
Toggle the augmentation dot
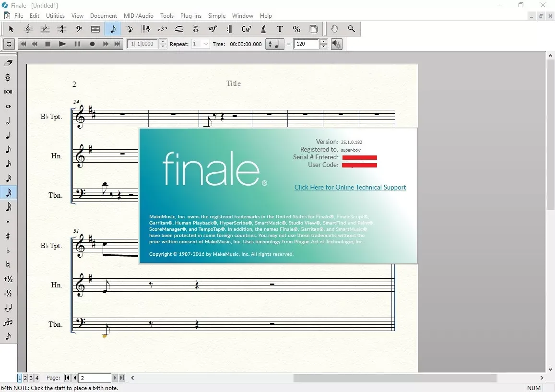click(8, 222)
